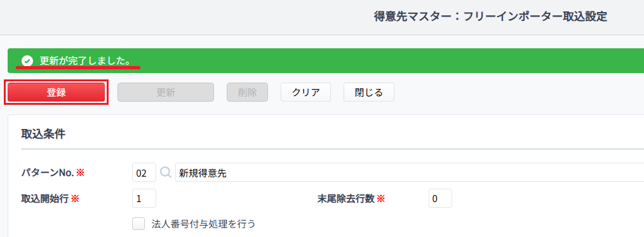
Task: Click the magnifier search icon beside パターンNo.
Action: [x=166, y=173]
